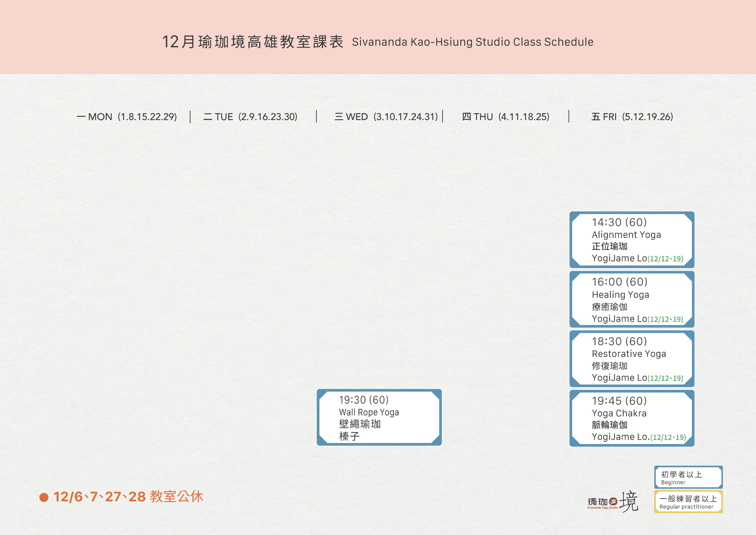Open the 18:30 Restorative Yoga class card
The image size is (756, 535).
632,359
